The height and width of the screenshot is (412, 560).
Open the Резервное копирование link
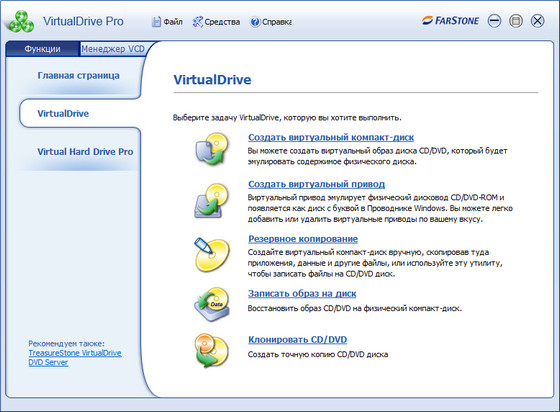tap(303, 238)
